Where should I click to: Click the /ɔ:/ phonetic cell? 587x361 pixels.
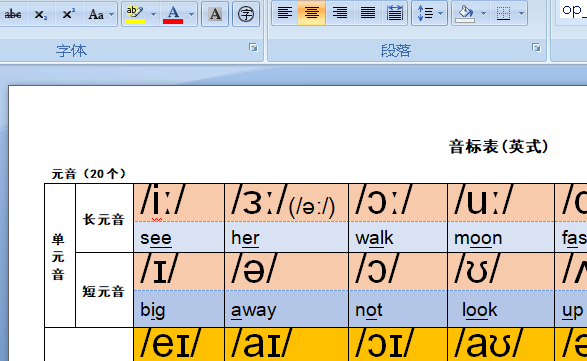coord(398,202)
